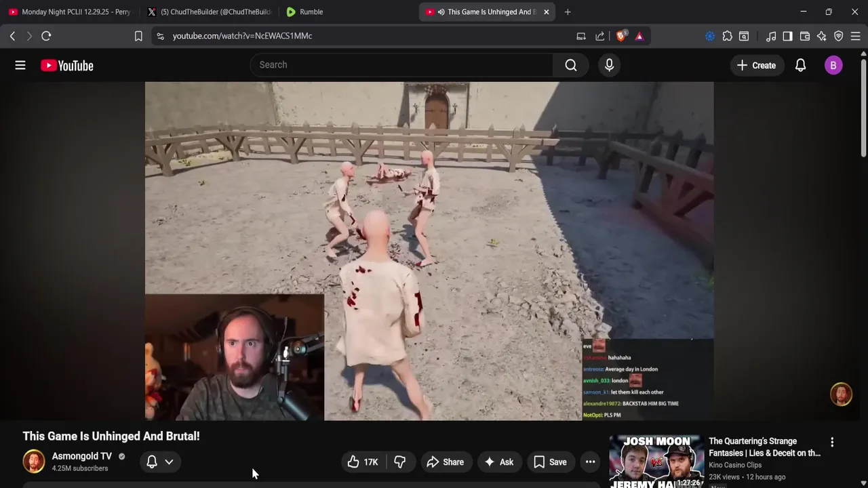868x488 pixels.
Task: Open Brave VPN shield icon
Action: pos(839,36)
